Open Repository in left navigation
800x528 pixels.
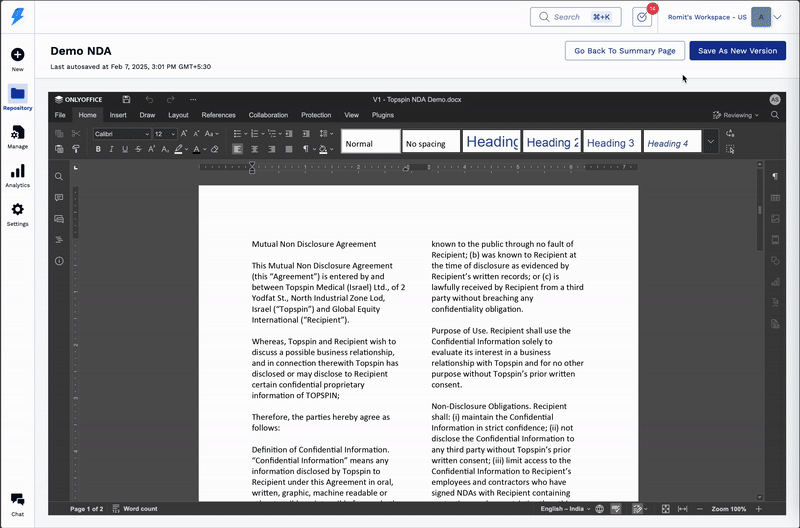pyautogui.click(x=18, y=97)
